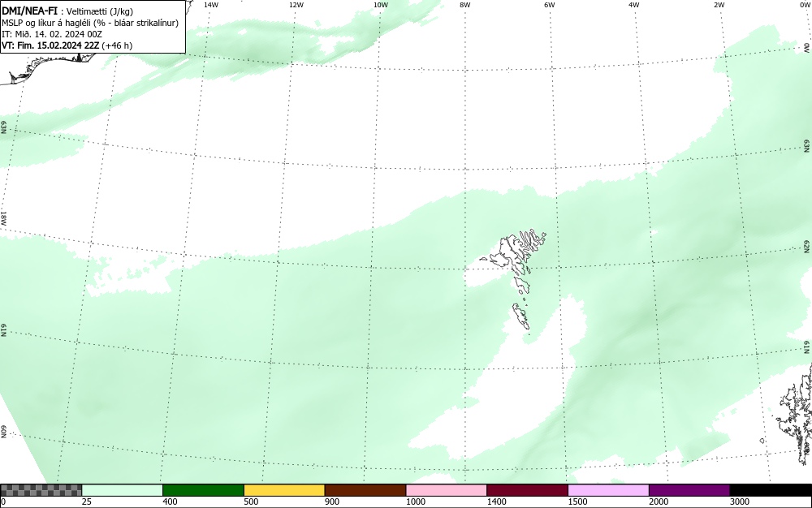Click legend value '900'
This screenshot has width=812, height=508.
(x=332, y=502)
